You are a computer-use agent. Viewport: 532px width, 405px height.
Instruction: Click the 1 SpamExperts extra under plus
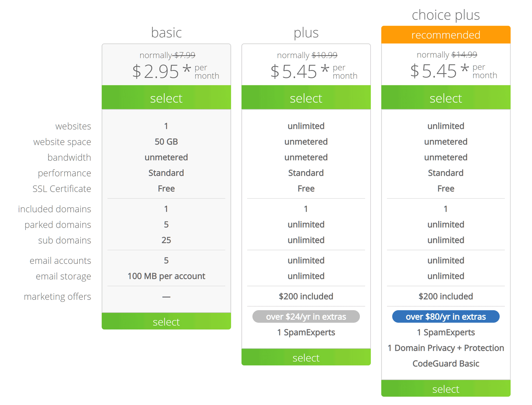click(x=306, y=332)
